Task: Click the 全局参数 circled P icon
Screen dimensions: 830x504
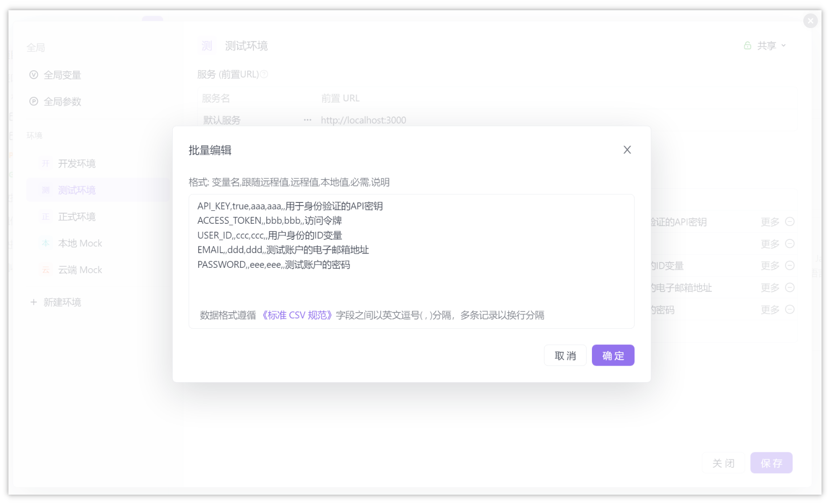Action: pyautogui.click(x=33, y=101)
